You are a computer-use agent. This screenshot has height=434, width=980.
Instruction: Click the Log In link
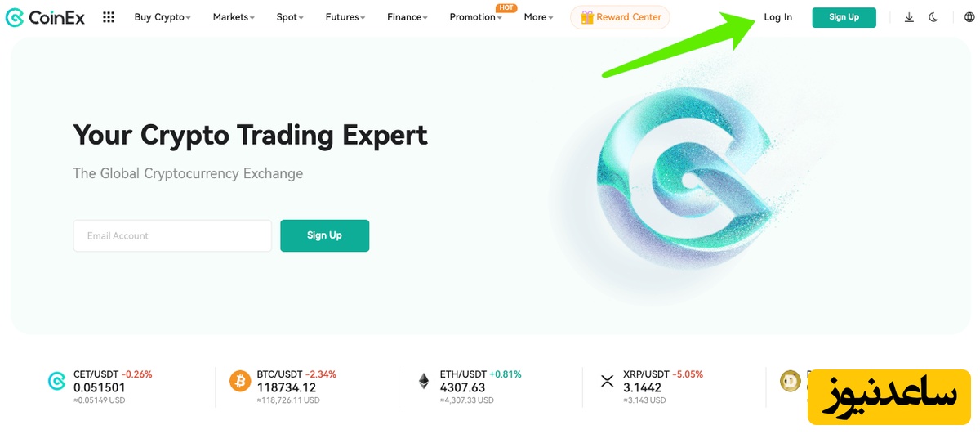coord(777,17)
